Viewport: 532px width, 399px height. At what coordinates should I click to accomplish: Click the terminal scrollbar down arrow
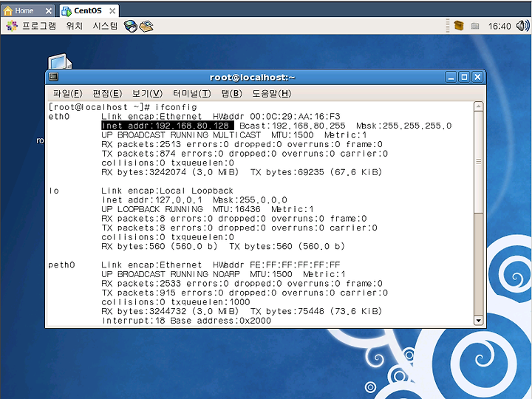pyautogui.click(x=478, y=320)
